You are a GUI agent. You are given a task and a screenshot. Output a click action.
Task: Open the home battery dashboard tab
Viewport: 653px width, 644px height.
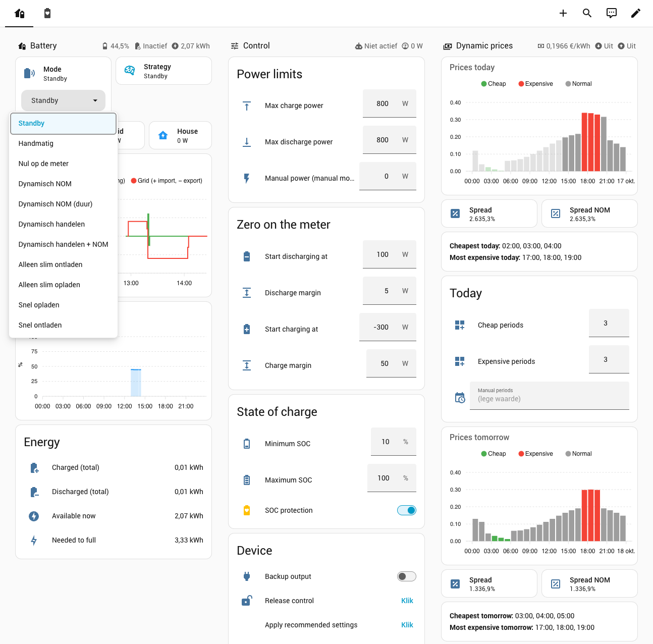[x=19, y=13]
